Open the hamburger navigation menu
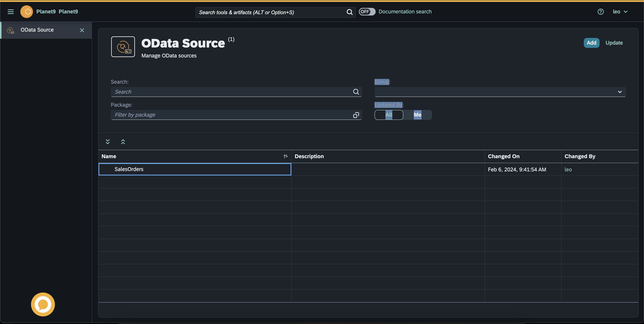This screenshot has height=324, width=644. pyautogui.click(x=11, y=12)
